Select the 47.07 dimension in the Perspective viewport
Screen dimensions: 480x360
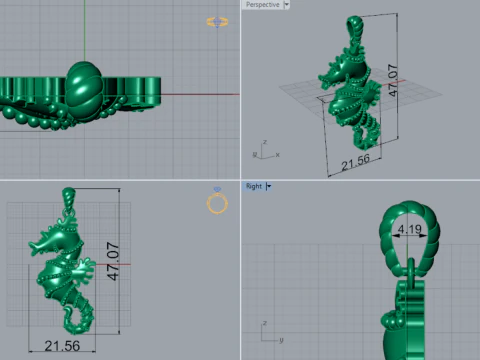(393, 80)
